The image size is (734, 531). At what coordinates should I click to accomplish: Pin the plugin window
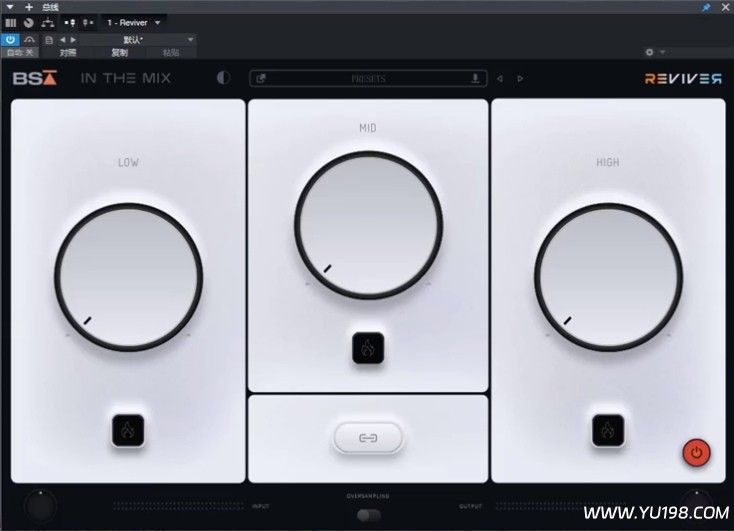pos(706,7)
